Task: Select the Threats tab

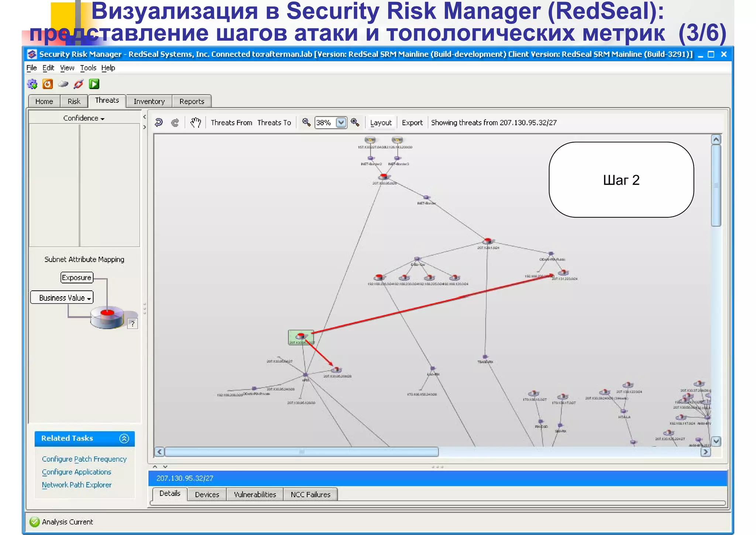Action: 107,100
